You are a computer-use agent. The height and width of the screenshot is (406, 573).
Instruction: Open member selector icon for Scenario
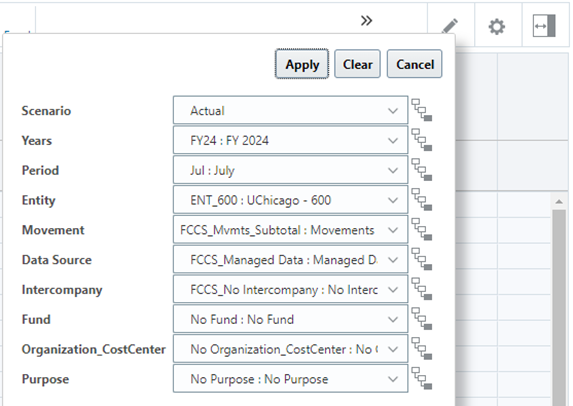[422, 110]
